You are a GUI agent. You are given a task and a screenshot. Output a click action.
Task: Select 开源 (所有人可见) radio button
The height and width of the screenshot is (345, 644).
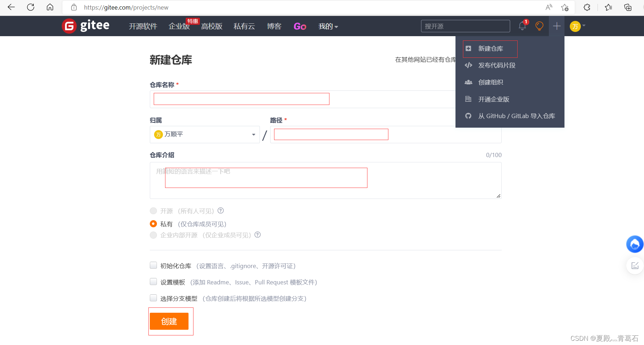[153, 211]
